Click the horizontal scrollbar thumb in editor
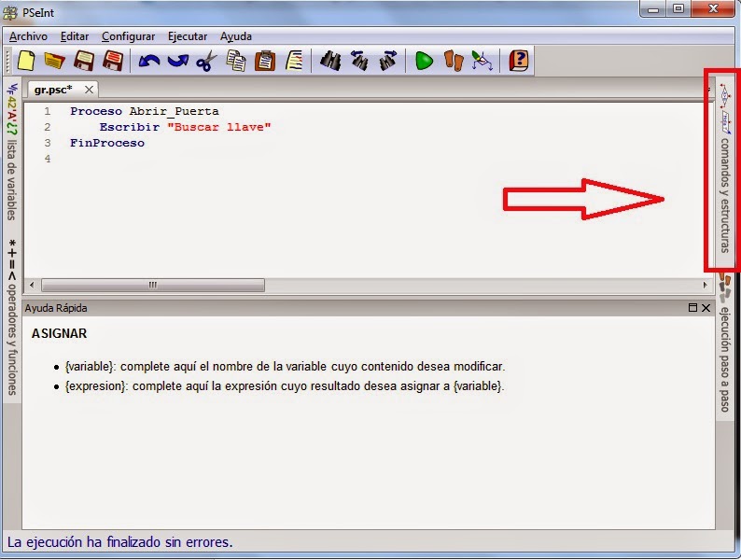The image size is (741, 560). pos(153,285)
